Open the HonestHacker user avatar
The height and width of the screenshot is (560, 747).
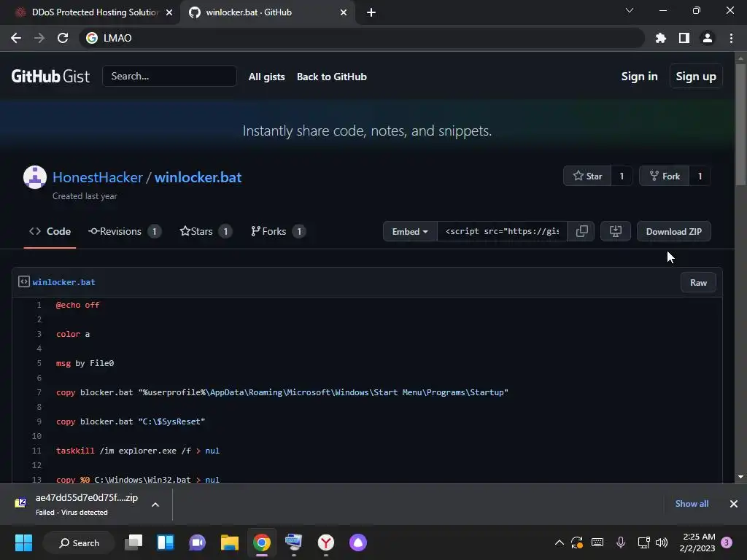[35, 177]
